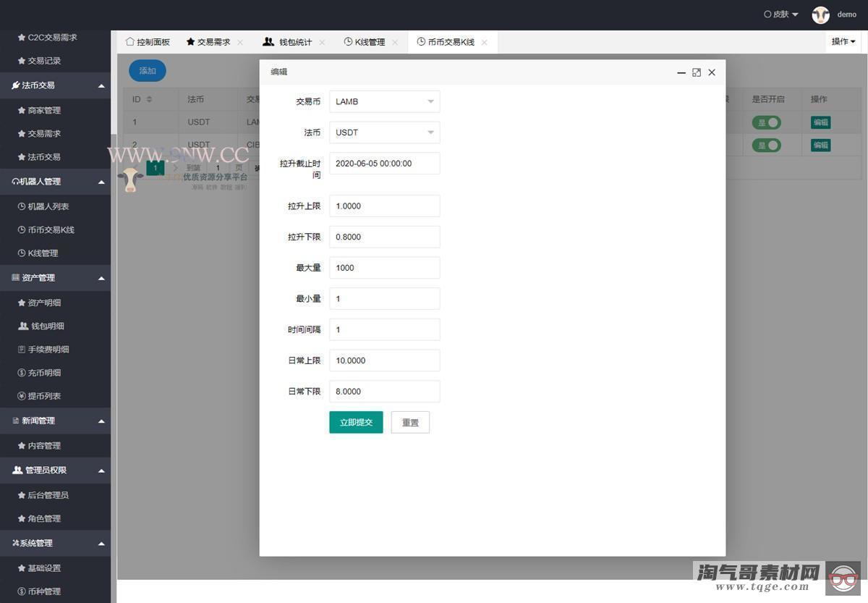Screen dimensions: 868x603
Task: Toggle the 是否开启 switch in row 2
Action: coord(766,145)
